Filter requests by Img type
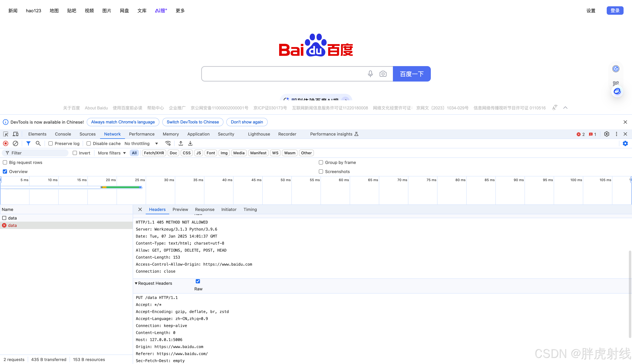Viewport: 632px width, 364px height. pos(224,153)
